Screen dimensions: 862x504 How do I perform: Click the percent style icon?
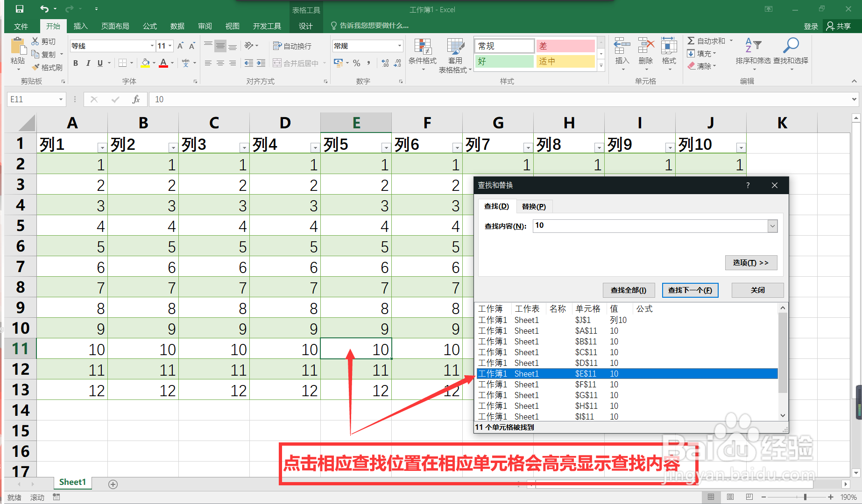click(x=357, y=63)
